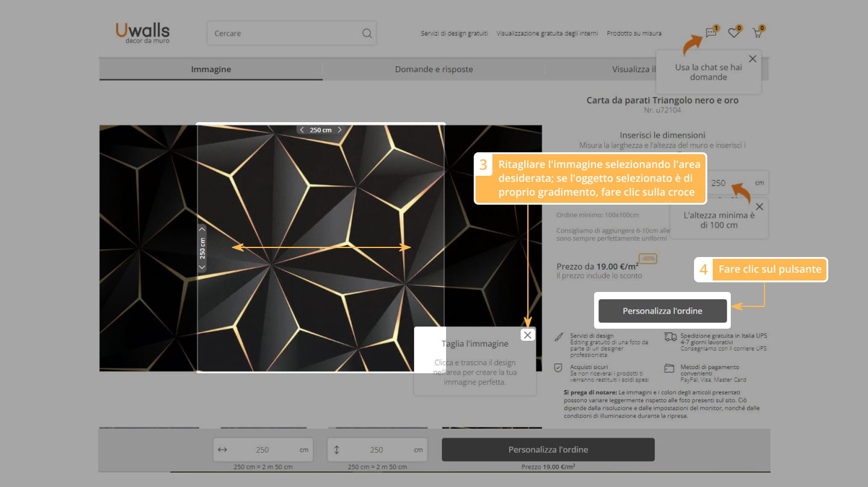868x487 pixels.
Task: Open the shopping cart icon
Action: click(757, 33)
